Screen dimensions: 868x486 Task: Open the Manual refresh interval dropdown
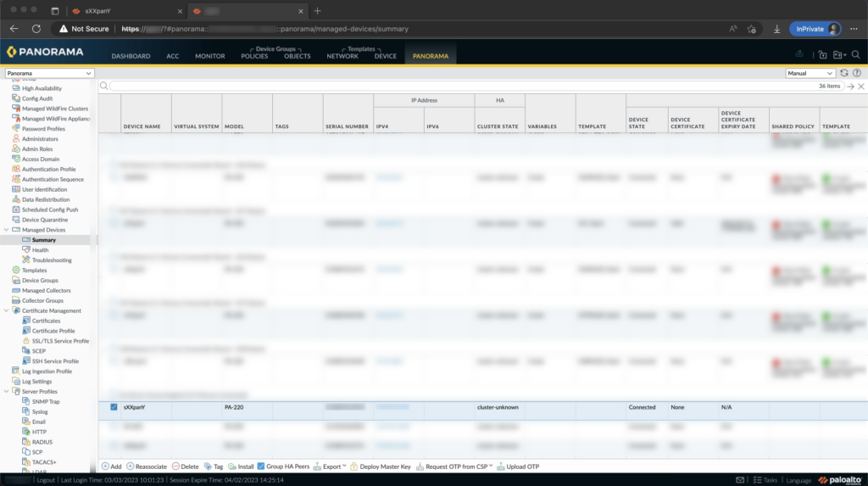point(810,73)
